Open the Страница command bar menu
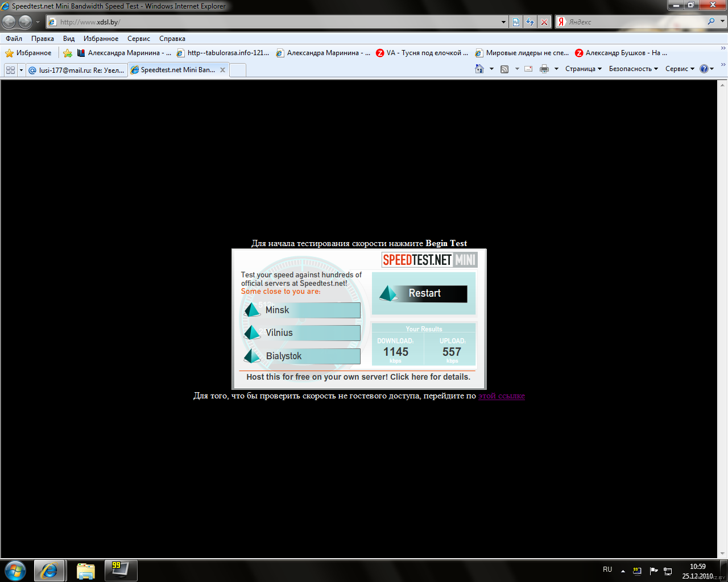Image resolution: width=728 pixels, height=582 pixels. tap(584, 69)
